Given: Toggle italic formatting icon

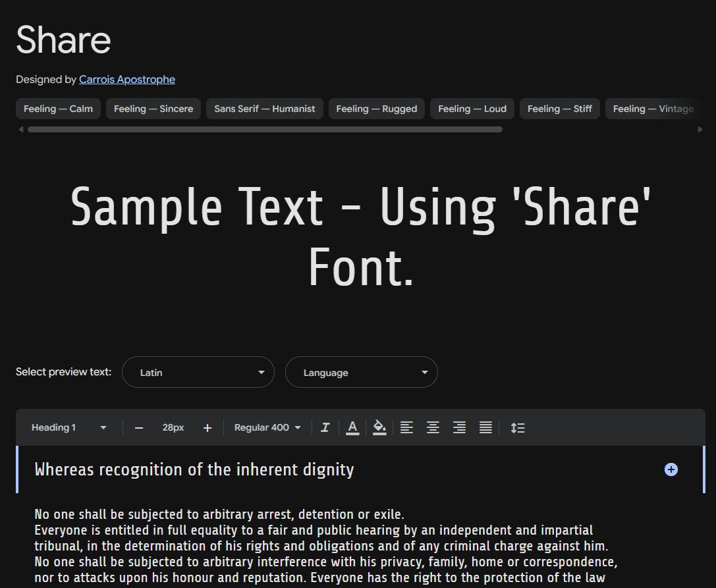Looking at the screenshot, I should [325, 427].
